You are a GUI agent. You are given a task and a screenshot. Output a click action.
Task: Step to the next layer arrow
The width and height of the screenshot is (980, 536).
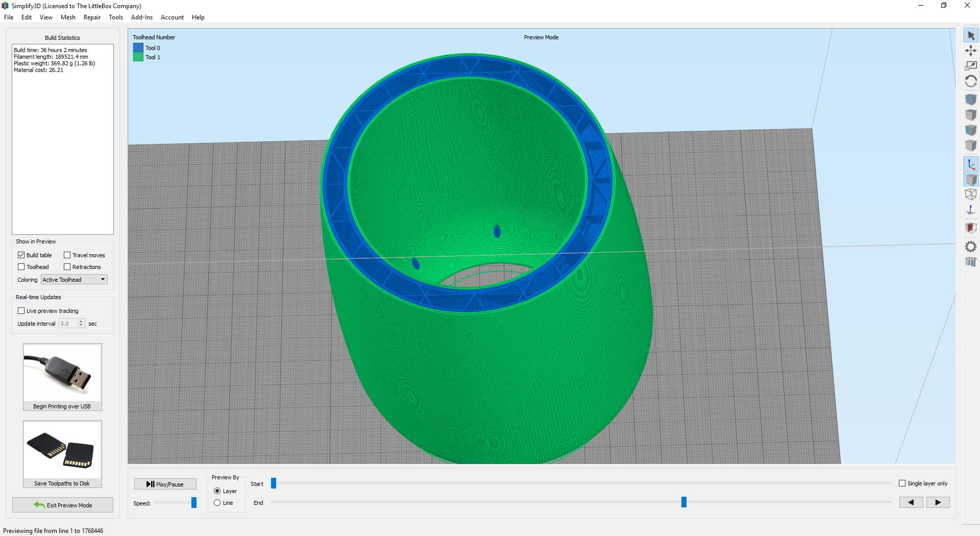(x=938, y=502)
